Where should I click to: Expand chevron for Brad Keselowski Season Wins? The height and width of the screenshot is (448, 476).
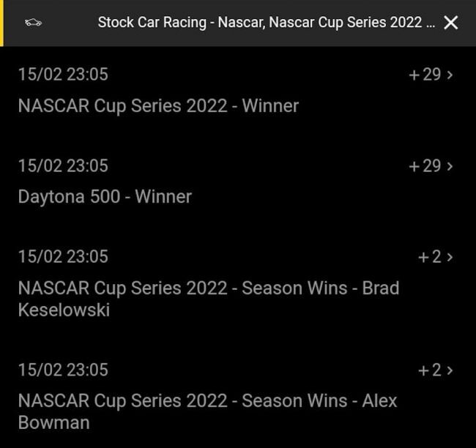(450, 257)
